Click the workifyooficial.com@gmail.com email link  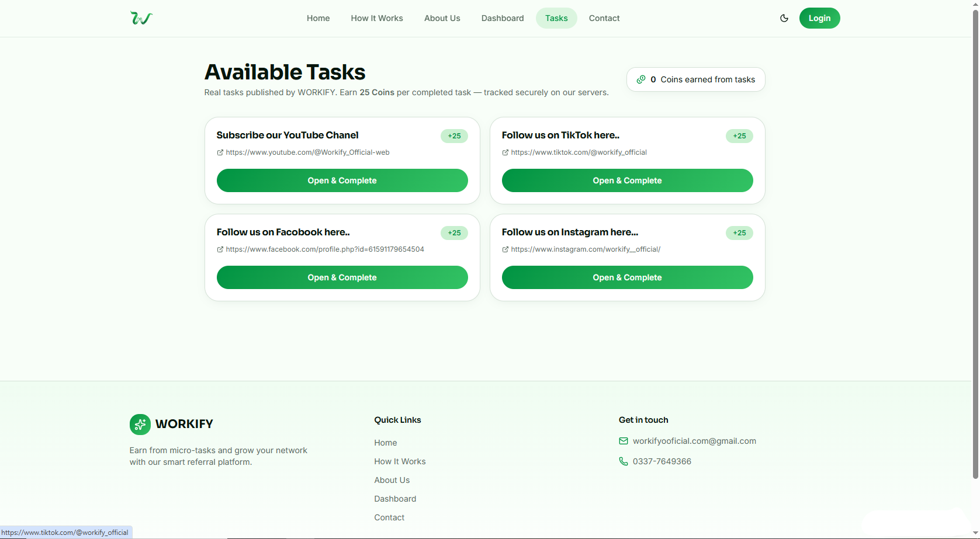tap(694, 441)
